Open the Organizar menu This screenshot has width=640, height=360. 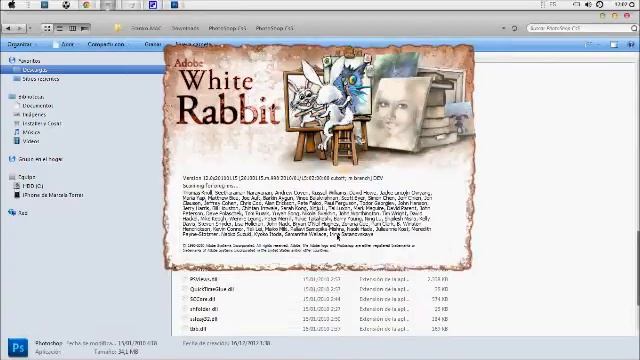tap(21, 44)
